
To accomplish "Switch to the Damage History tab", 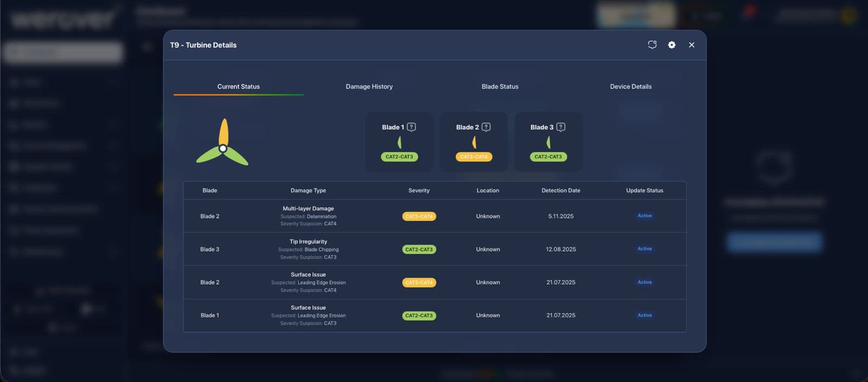I will [369, 87].
